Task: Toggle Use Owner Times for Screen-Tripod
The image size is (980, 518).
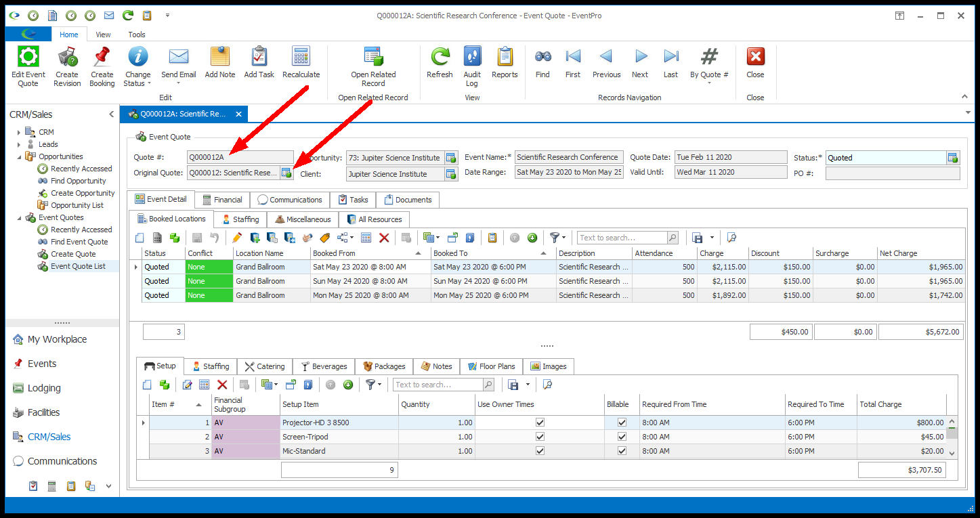Action: pos(540,437)
